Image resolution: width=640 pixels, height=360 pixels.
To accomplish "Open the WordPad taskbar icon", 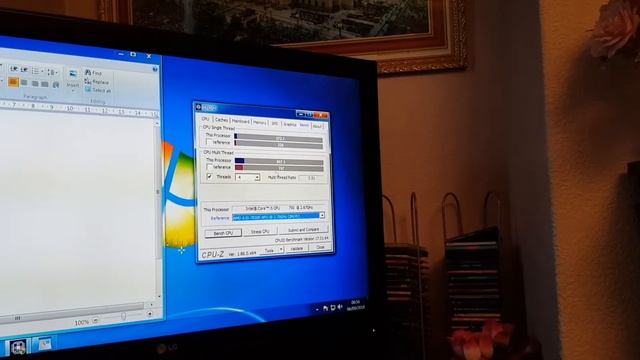I will tap(44, 344).
